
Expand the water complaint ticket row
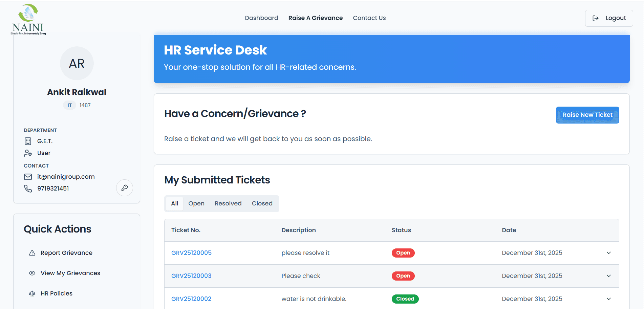click(x=608, y=299)
